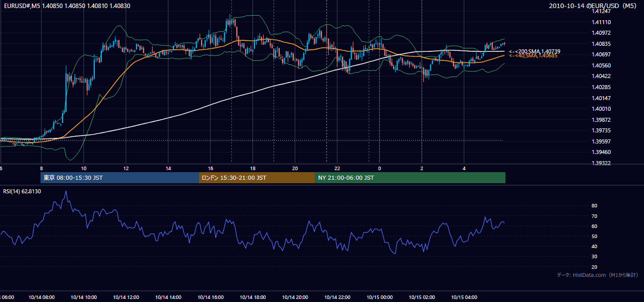This screenshot has width=644, height=302.
Task: Click the 10/15 04:00 bottom time label
Action: coord(464,297)
